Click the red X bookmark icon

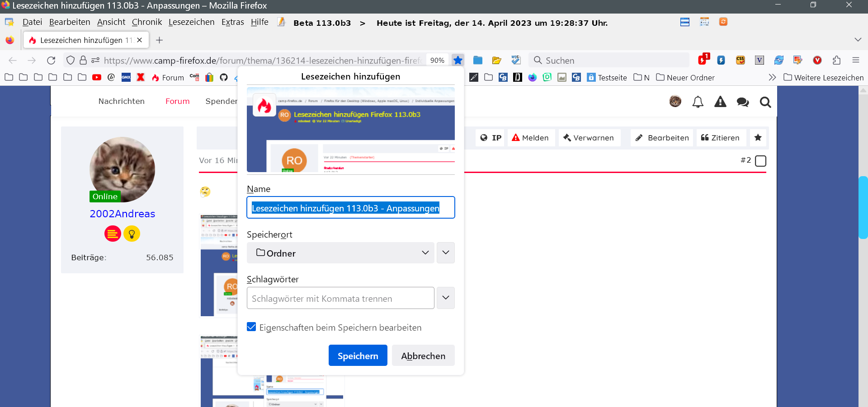(141, 77)
